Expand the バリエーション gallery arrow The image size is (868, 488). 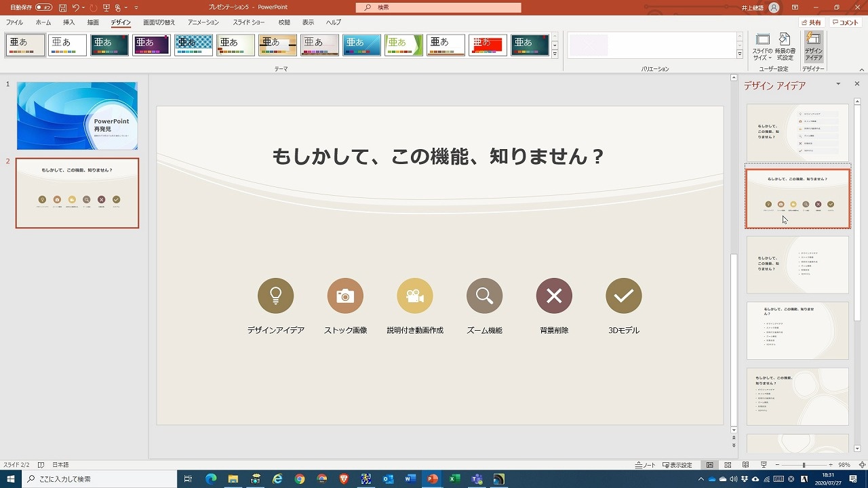click(x=738, y=54)
